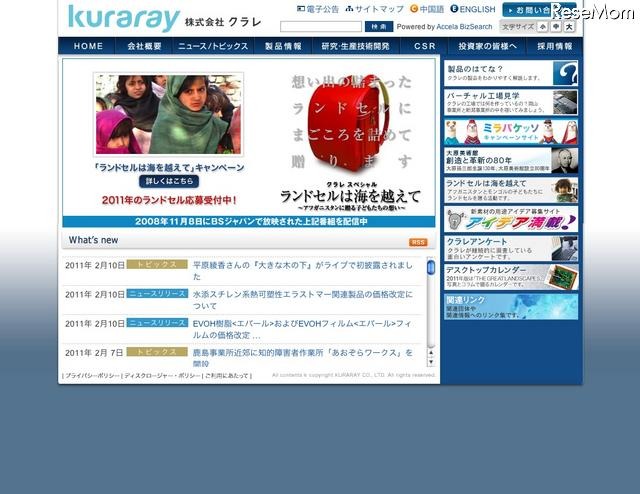Click the Kuraray logo
This screenshot has height=494, width=640.
pyautogui.click(x=123, y=17)
